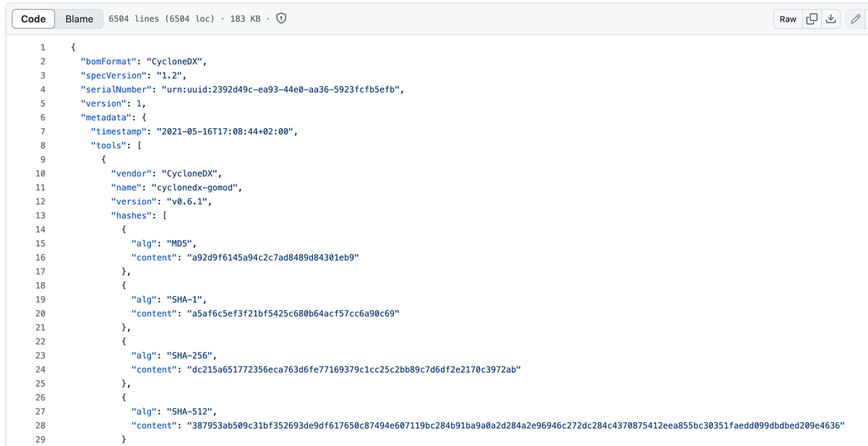Image resolution: width=868 pixels, height=446 pixels.
Task: Click the "v0.6.1" version value
Action: pyautogui.click(x=188, y=201)
